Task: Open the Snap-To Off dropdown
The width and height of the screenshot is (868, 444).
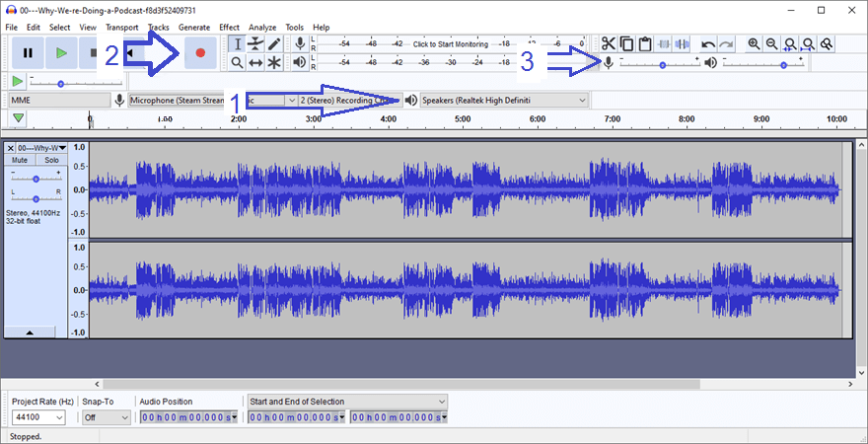Action: (107, 418)
